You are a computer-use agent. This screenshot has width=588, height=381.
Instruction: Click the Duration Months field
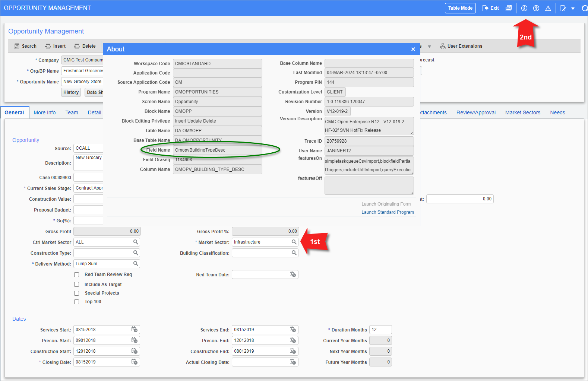pyautogui.click(x=380, y=330)
